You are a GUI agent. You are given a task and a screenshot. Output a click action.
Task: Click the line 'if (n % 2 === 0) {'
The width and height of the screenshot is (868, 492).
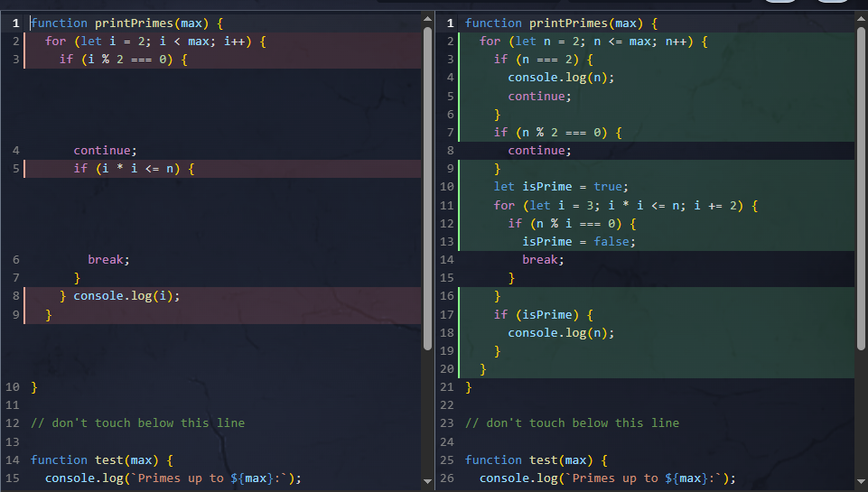[x=558, y=133]
